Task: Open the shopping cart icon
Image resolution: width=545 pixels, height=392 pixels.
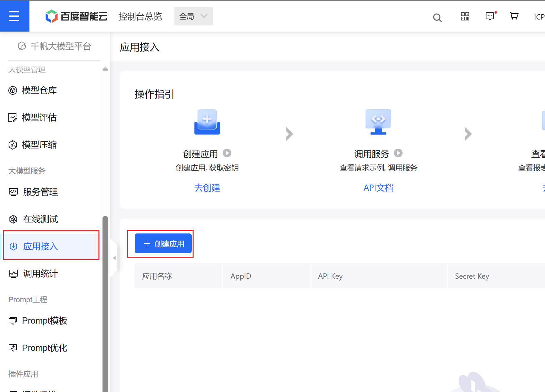Action: (x=514, y=16)
